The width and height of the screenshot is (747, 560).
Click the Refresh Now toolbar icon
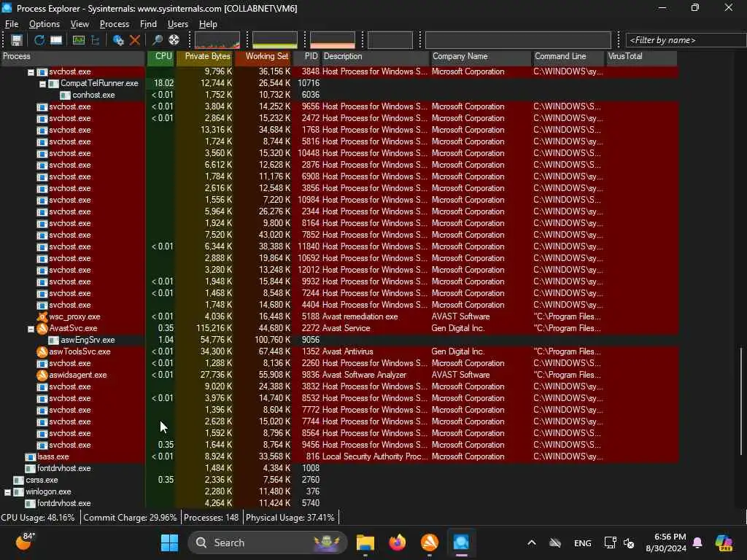click(x=39, y=40)
